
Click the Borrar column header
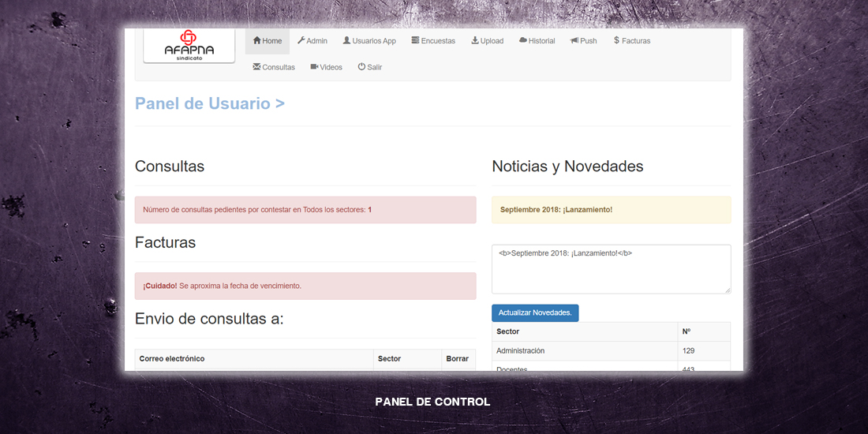(x=458, y=359)
